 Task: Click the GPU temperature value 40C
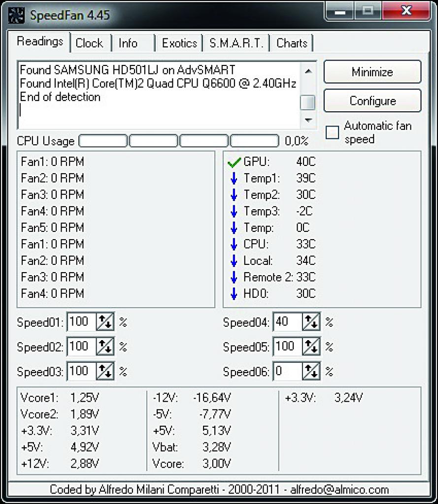306,161
